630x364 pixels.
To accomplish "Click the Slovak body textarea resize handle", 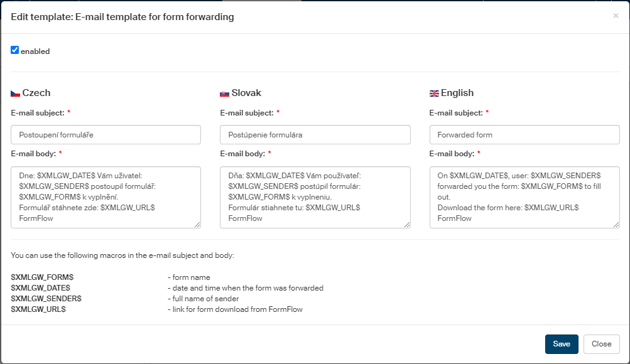I will [x=406, y=224].
